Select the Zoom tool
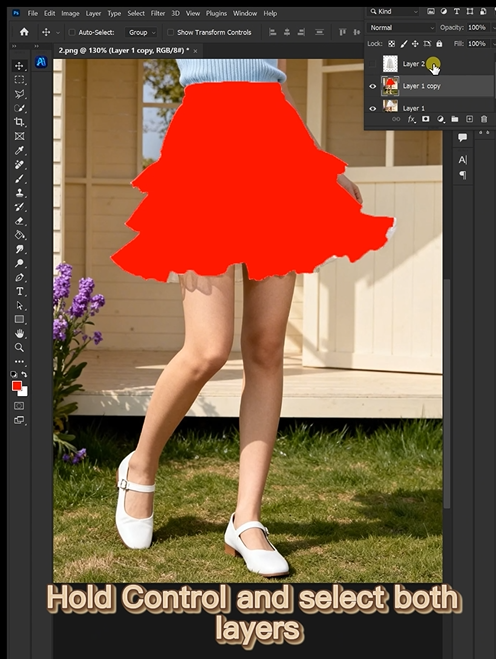496x659 pixels. (19, 348)
